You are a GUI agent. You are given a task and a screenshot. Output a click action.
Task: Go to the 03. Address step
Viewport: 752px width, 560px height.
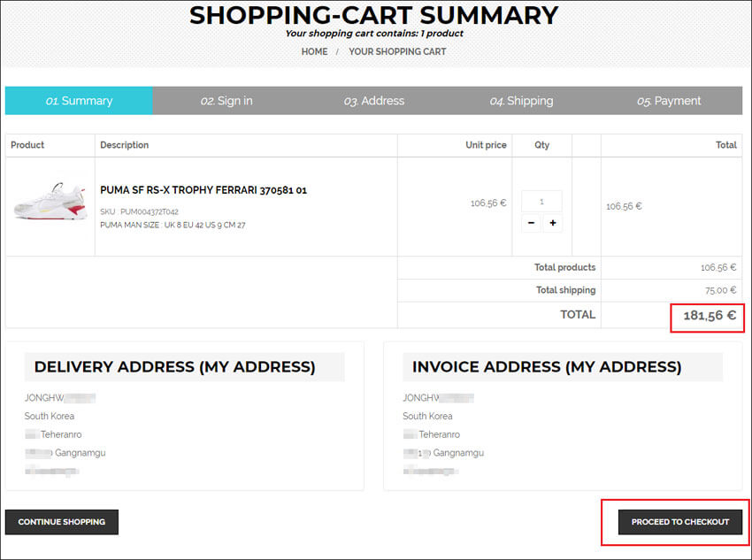click(373, 101)
